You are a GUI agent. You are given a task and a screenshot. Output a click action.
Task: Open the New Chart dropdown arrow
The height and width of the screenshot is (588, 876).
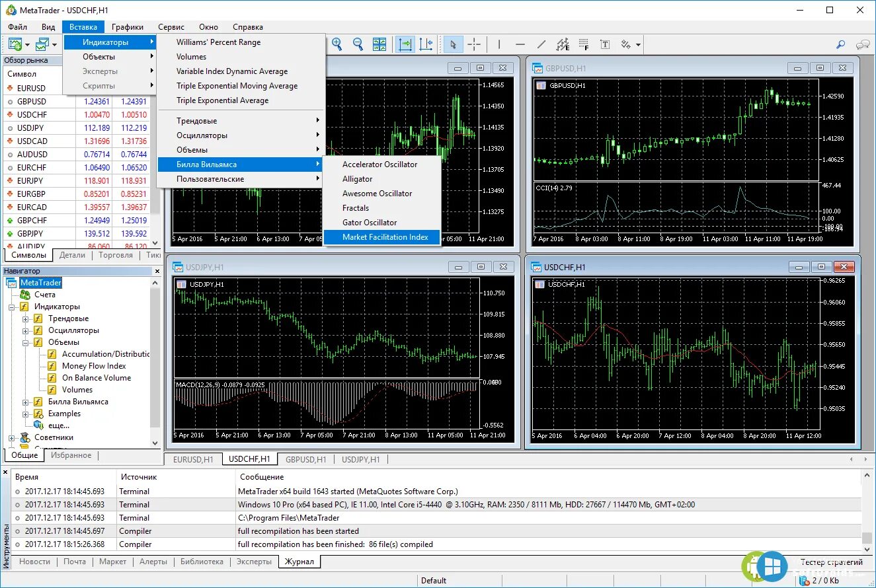28,45
